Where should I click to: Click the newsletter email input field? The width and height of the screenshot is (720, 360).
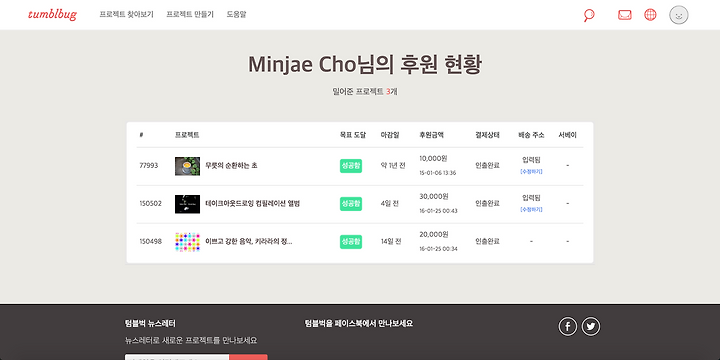click(177, 357)
